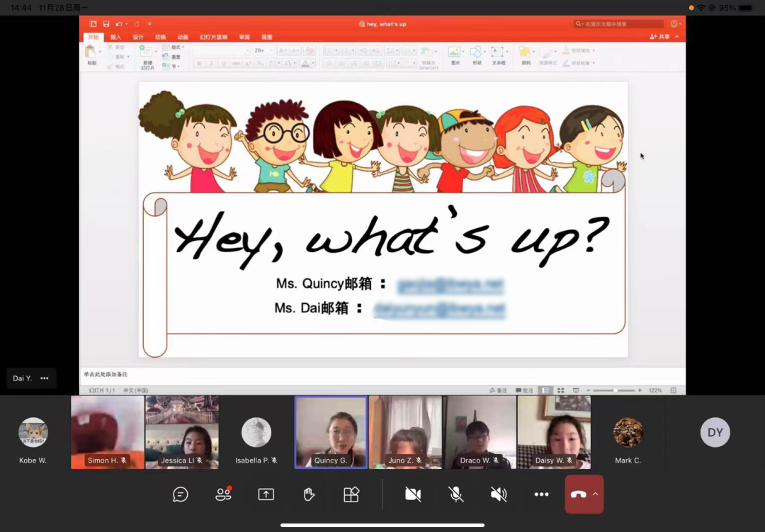
Task: Click the 共享 share button in PowerPoint
Action: point(660,37)
